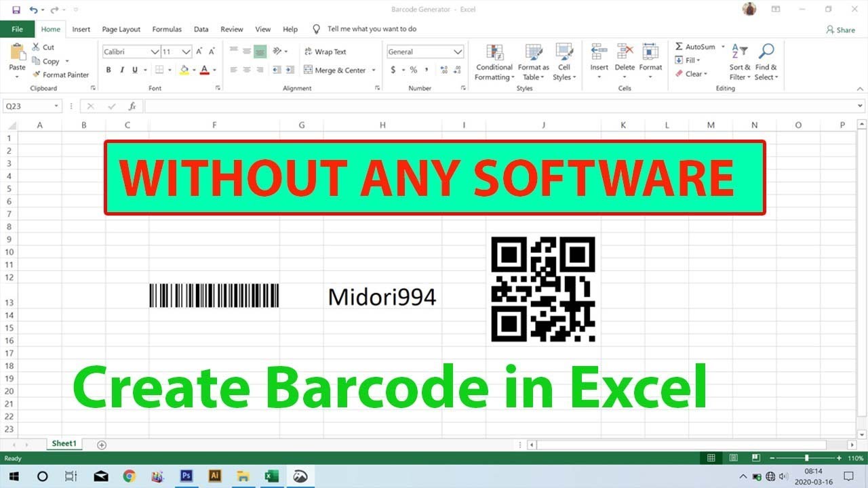Click the Fill Color paint bucket
This screenshot has height=488, width=868.
coord(184,70)
